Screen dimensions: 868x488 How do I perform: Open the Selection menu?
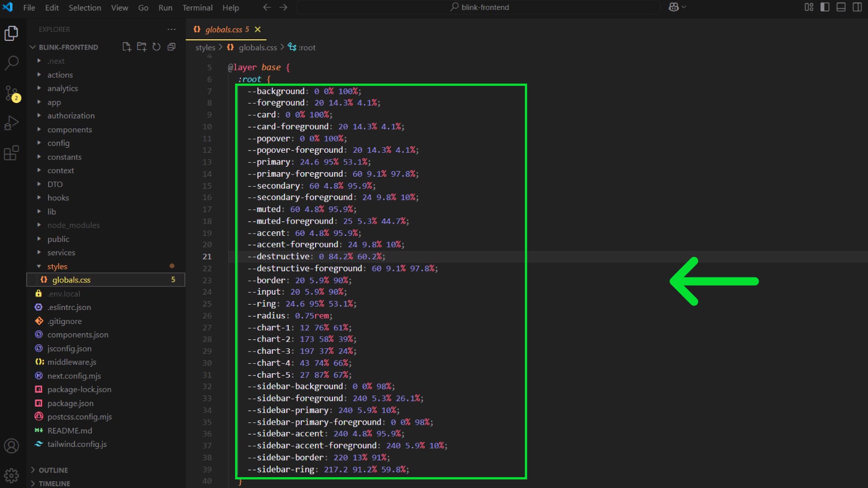click(x=85, y=8)
